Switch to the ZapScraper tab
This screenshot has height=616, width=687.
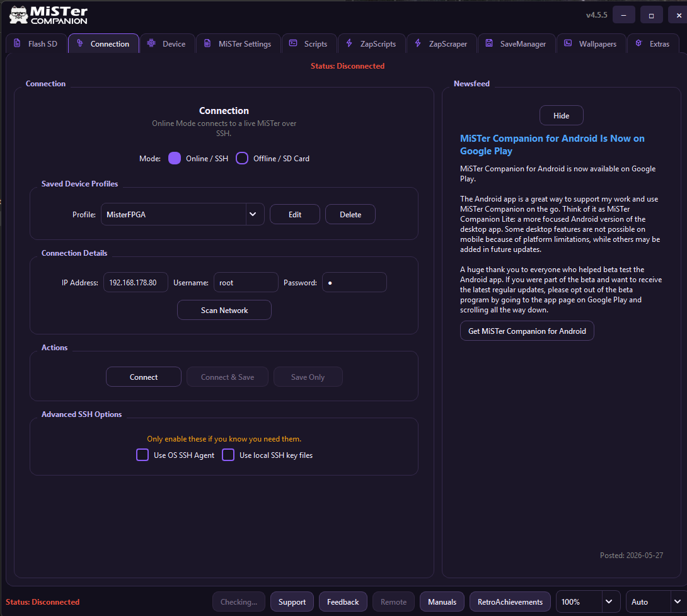(442, 43)
